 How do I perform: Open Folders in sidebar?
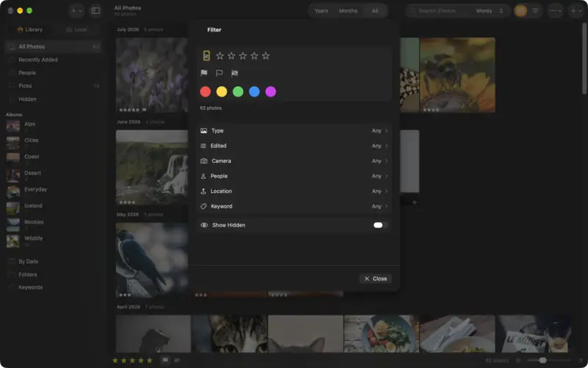coord(53,275)
